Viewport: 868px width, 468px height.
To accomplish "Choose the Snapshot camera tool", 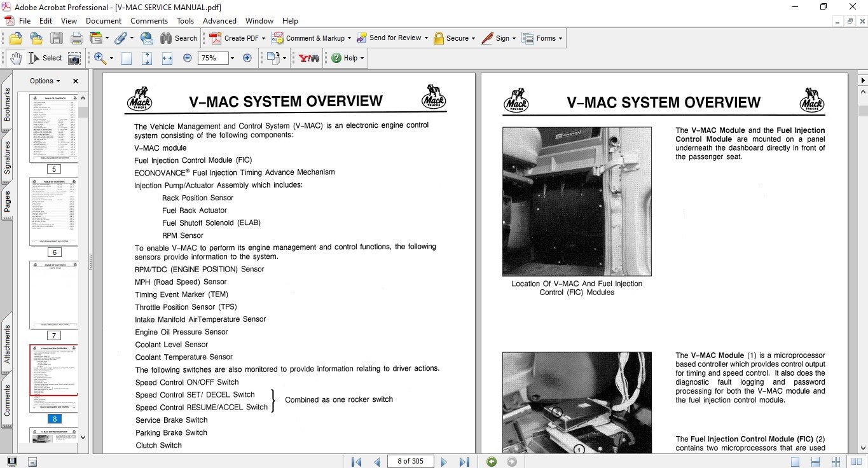I will pos(74,58).
